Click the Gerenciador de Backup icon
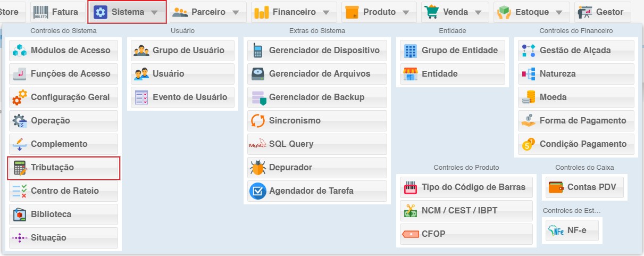644x256 pixels. 257,97
